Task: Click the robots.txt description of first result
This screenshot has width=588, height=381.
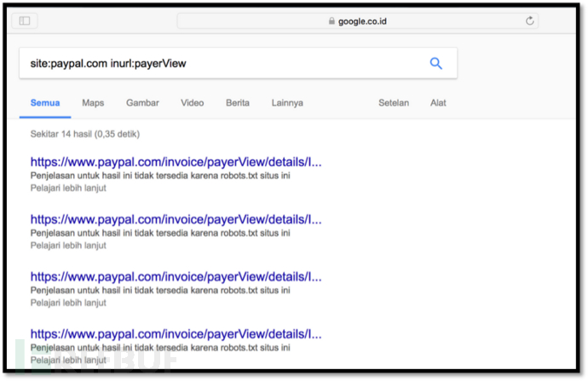Action: coord(160,176)
